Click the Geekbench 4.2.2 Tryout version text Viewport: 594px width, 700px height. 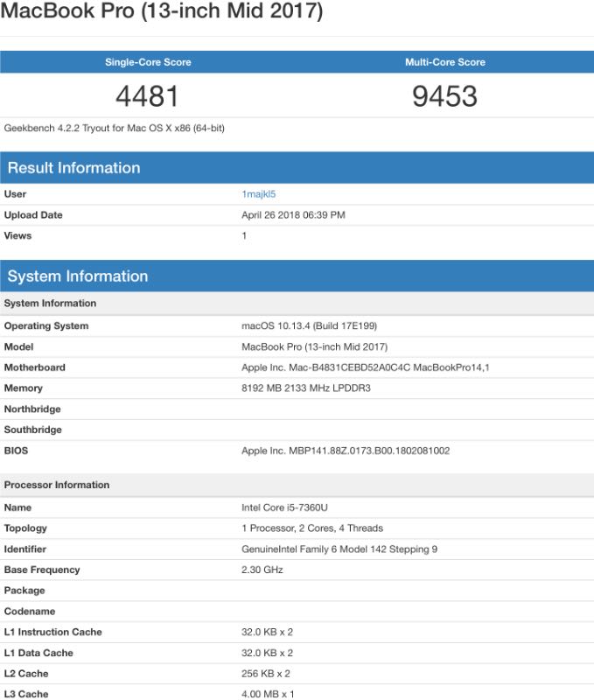coord(115,128)
